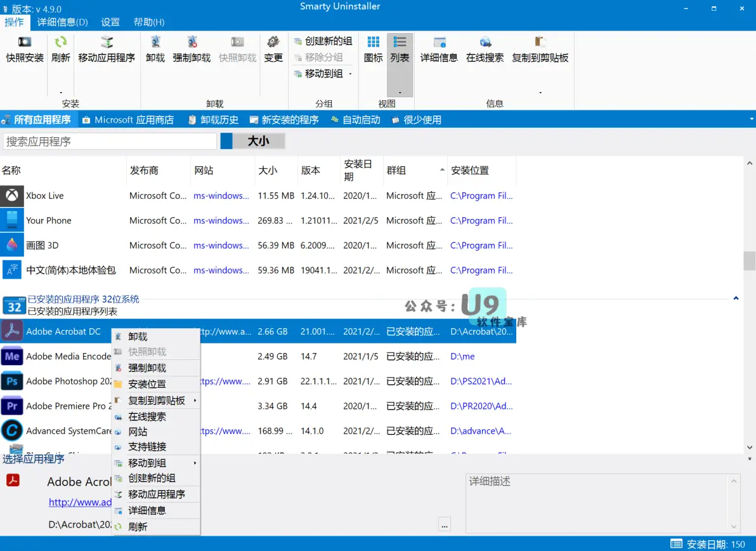Open D:\me install location link
Screen dimensions: 756x551
(x=462, y=356)
